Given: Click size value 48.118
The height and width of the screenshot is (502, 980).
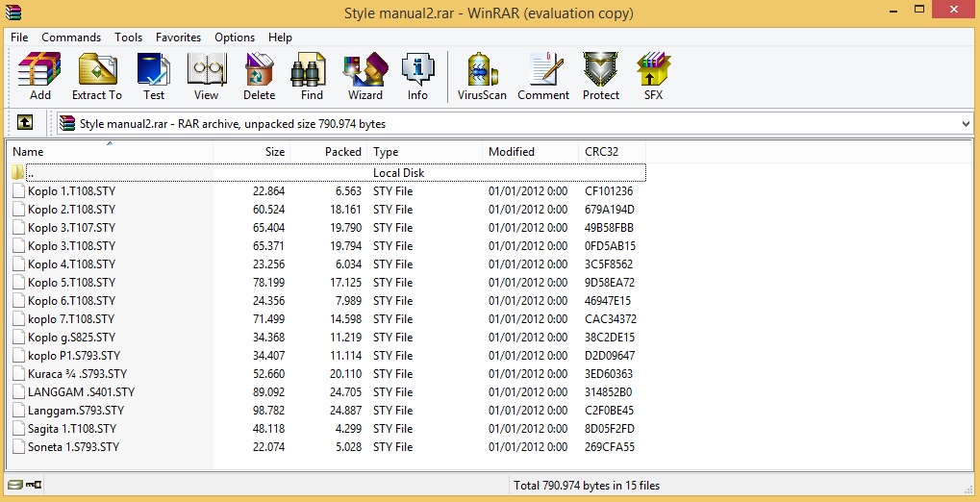Looking at the screenshot, I should pyautogui.click(x=268, y=428).
